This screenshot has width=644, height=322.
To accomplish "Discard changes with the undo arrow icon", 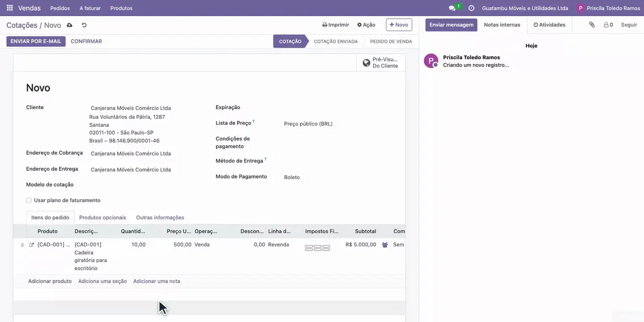I will tap(84, 25).
